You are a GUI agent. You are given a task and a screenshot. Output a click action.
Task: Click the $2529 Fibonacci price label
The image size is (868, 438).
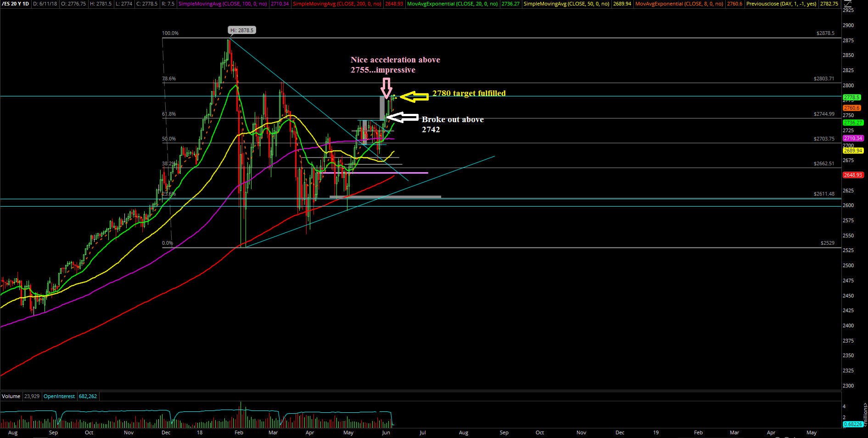click(828, 243)
